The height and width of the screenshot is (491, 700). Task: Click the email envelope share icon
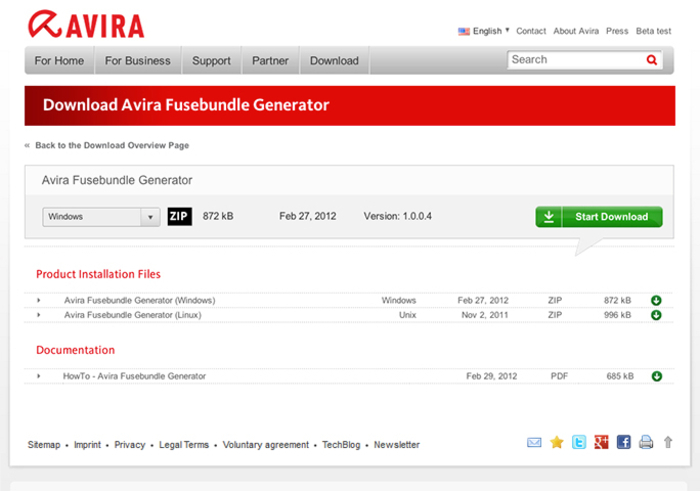click(x=534, y=442)
